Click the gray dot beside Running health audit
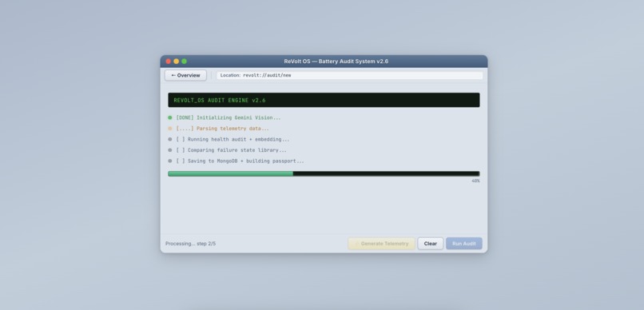The image size is (644, 310). 170,139
